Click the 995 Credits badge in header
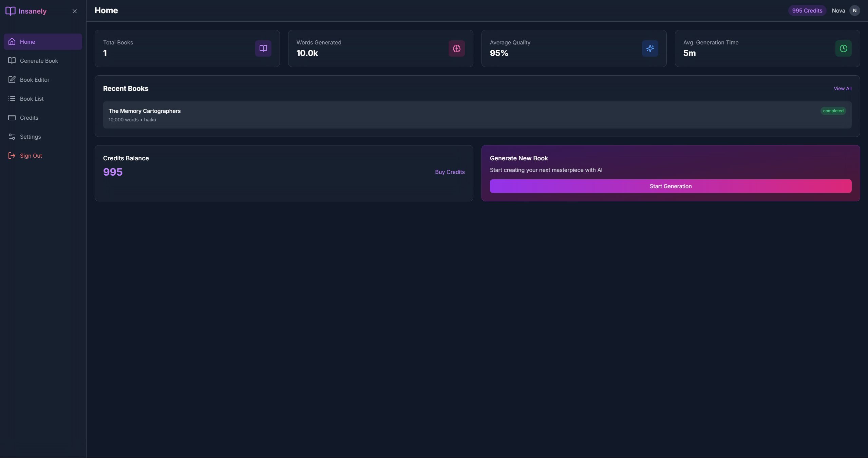The height and width of the screenshot is (458, 868). 807,11
